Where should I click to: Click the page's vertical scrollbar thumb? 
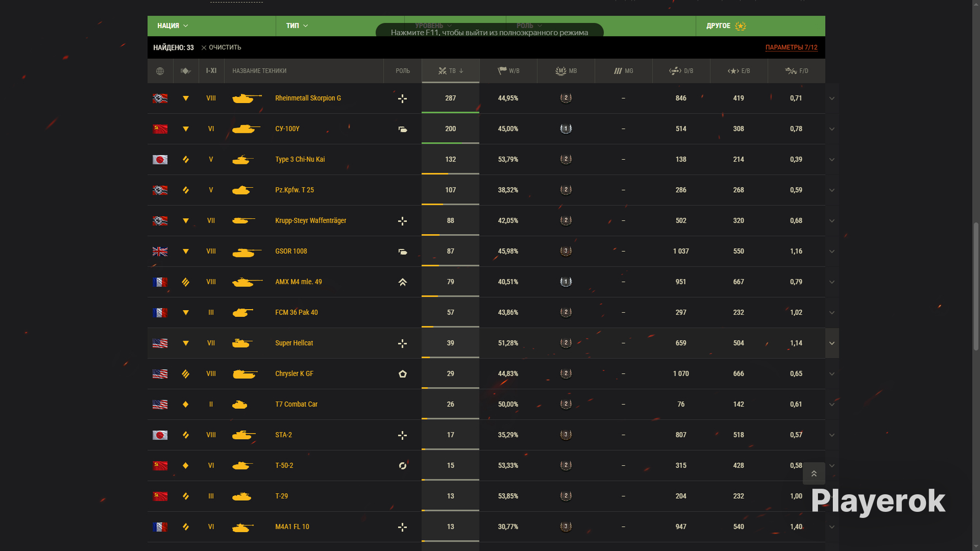(x=976, y=286)
